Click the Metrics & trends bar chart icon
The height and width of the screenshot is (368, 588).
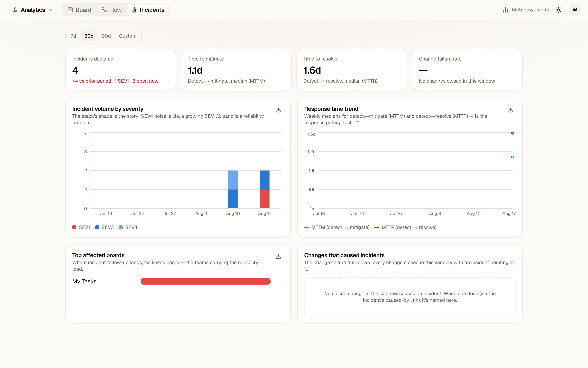[x=505, y=10]
